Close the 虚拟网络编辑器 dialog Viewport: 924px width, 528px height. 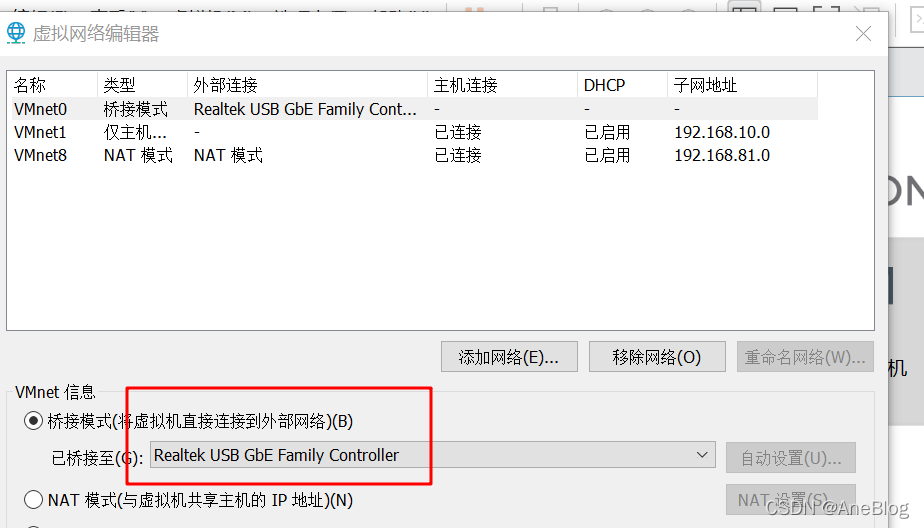click(863, 34)
